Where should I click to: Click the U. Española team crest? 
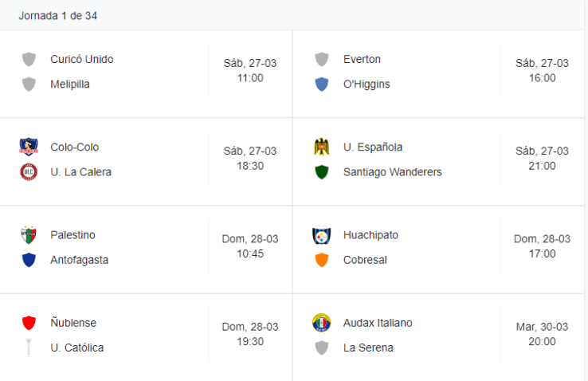[x=322, y=147]
